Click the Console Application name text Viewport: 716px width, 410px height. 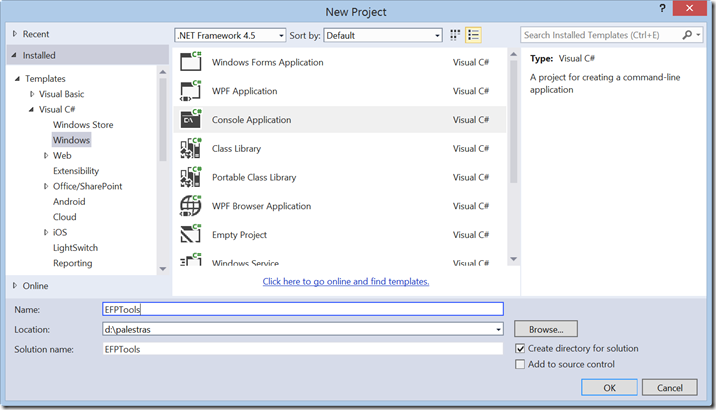[251, 120]
